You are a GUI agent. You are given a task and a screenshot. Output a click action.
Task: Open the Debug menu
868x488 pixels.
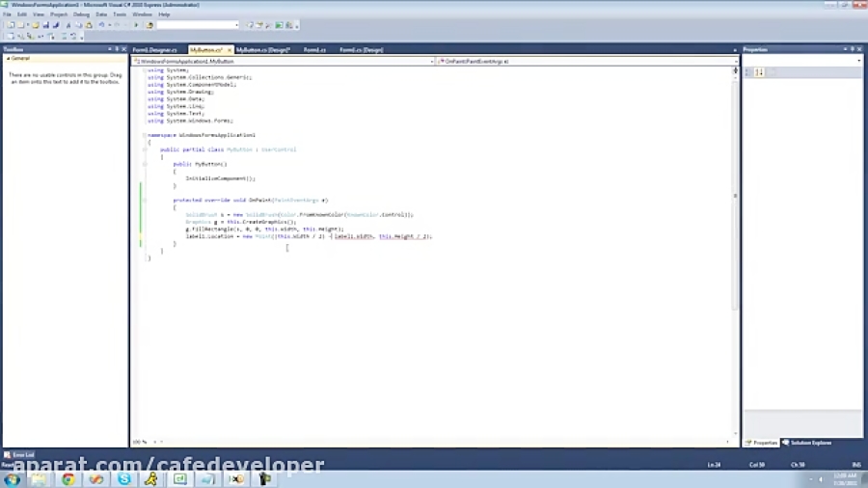tap(81, 14)
